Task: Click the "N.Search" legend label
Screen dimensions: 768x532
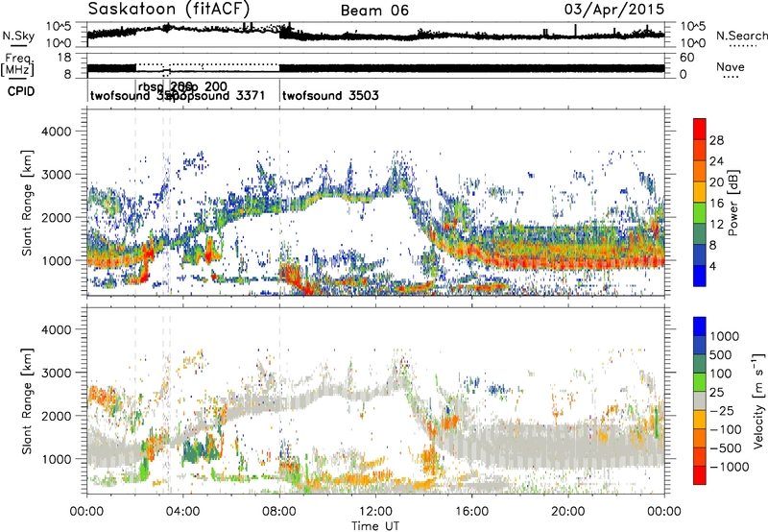Action: click(741, 36)
